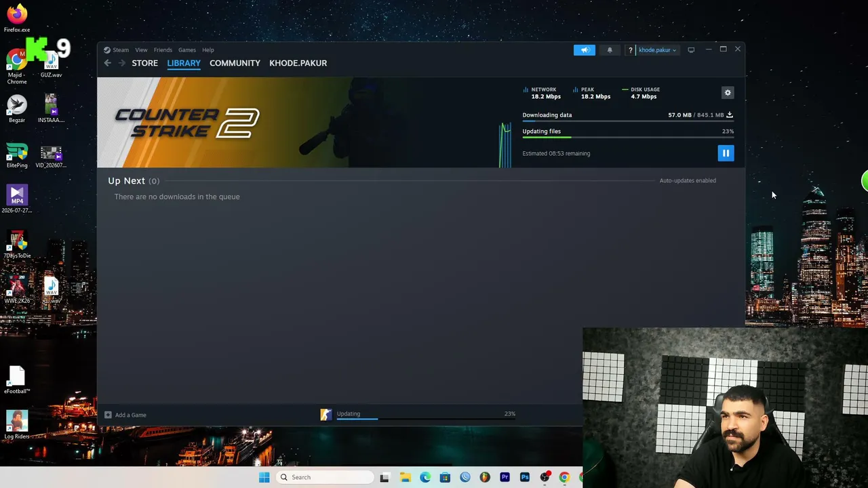The width and height of the screenshot is (868, 488).
Task: Open the KHODE.PAKUR profile tab
Action: click(x=298, y=63)
